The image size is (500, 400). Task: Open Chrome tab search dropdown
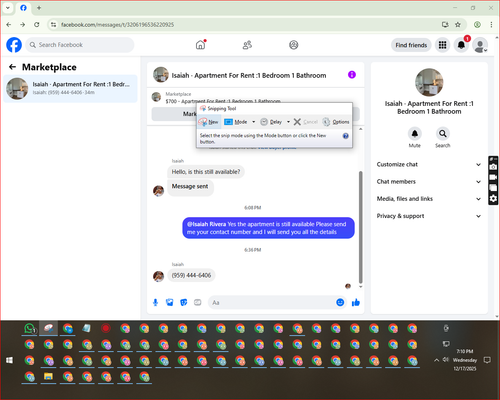click(8, 8)
